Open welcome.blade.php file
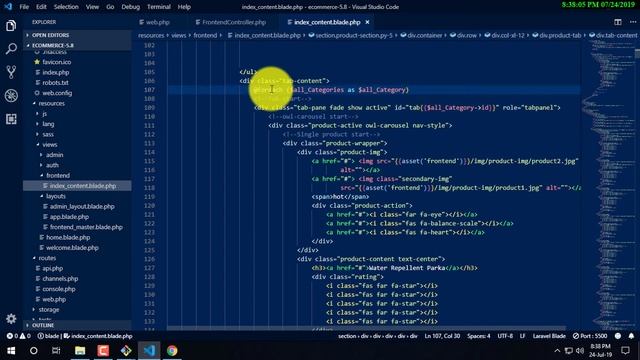This screenshot has width=640, height=360. click(x=72, y=247)
